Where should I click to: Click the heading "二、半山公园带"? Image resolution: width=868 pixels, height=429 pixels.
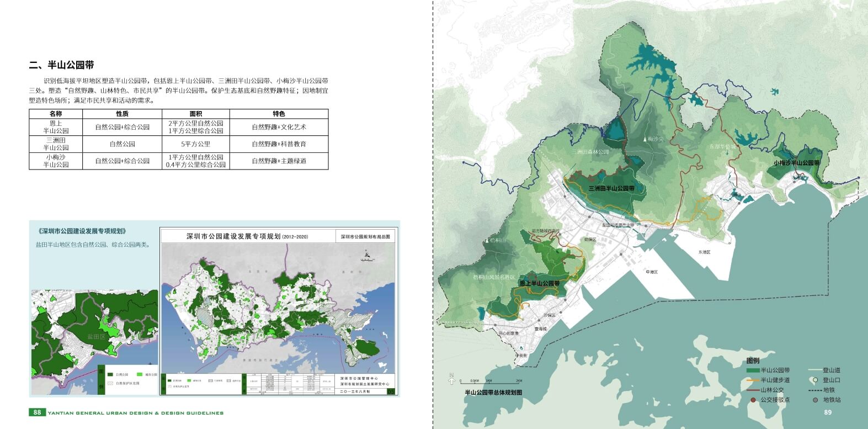click(61, 65)
